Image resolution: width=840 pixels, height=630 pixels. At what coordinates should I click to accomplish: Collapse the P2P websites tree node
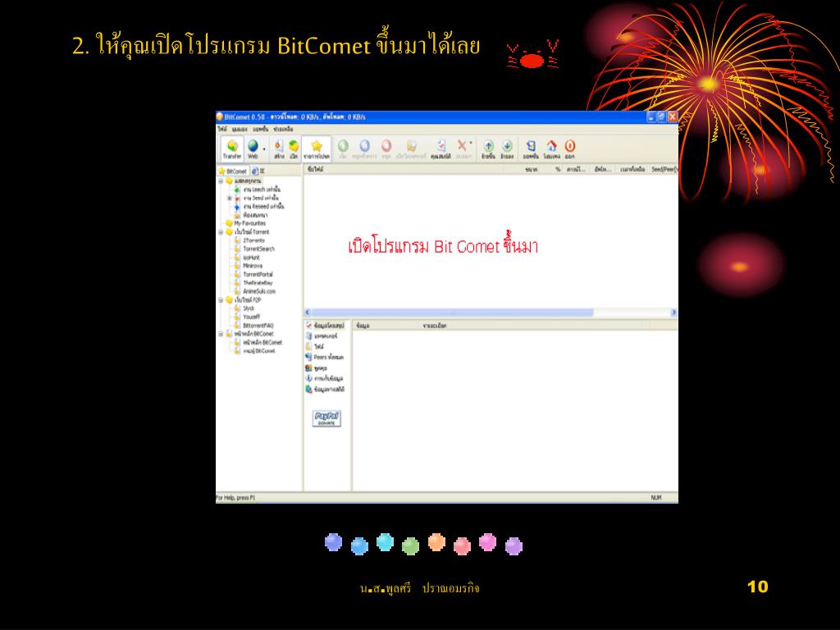pos(221,300)
